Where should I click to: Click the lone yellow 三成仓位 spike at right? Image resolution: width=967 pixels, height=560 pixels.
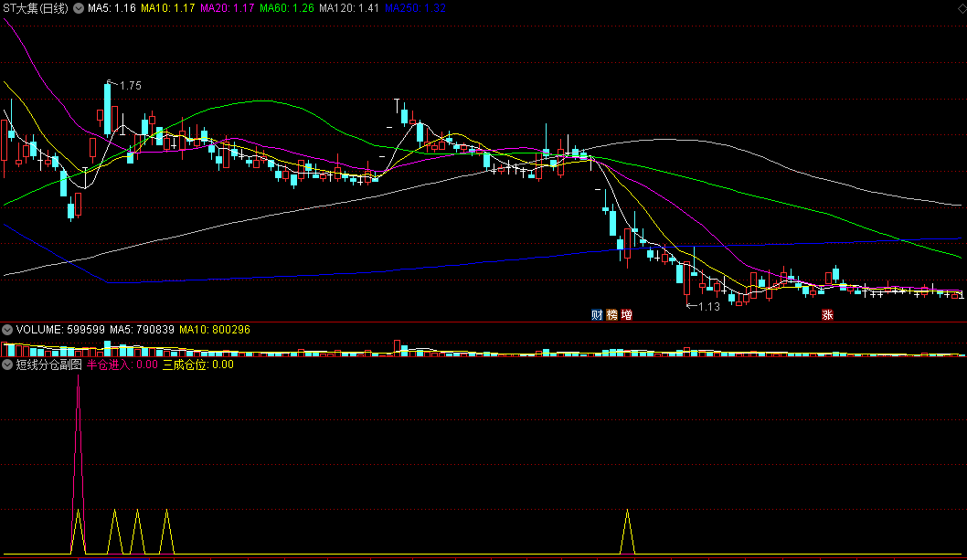click(627, 532)
